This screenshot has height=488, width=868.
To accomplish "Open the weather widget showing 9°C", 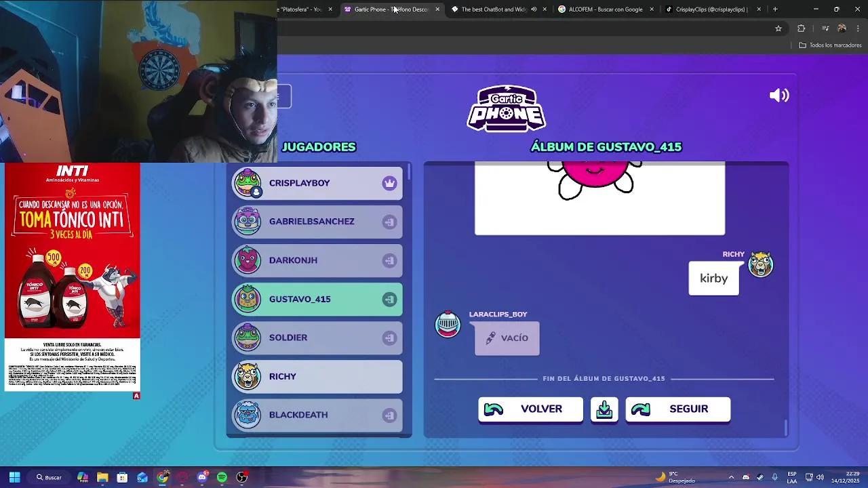I will 675,477.
